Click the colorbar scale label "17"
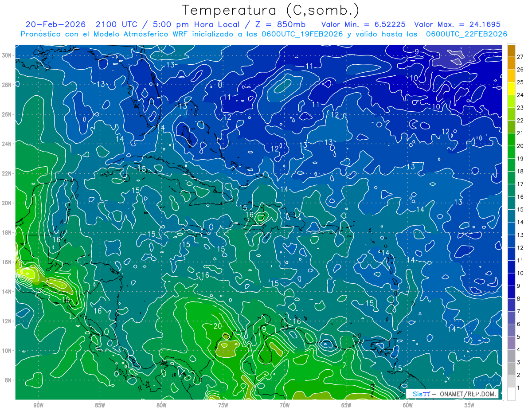 [520, 184]
